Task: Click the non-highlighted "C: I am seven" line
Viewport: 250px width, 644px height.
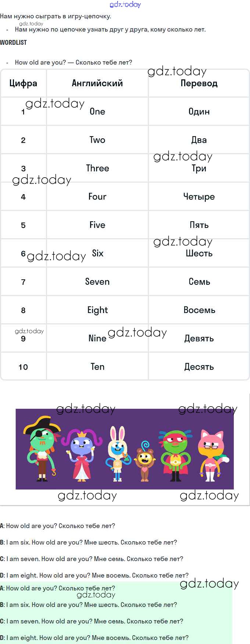Action: tap(92, 559)
